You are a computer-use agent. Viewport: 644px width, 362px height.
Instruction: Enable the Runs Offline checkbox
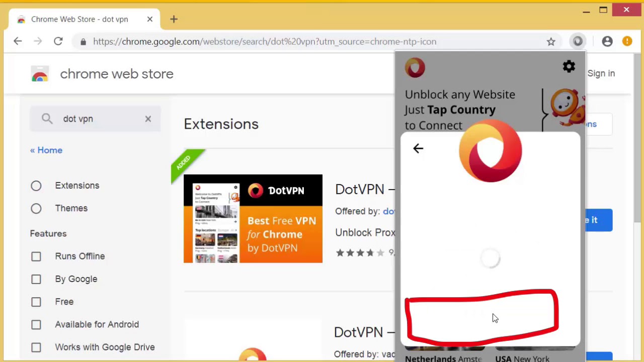(x=36, y=256)
